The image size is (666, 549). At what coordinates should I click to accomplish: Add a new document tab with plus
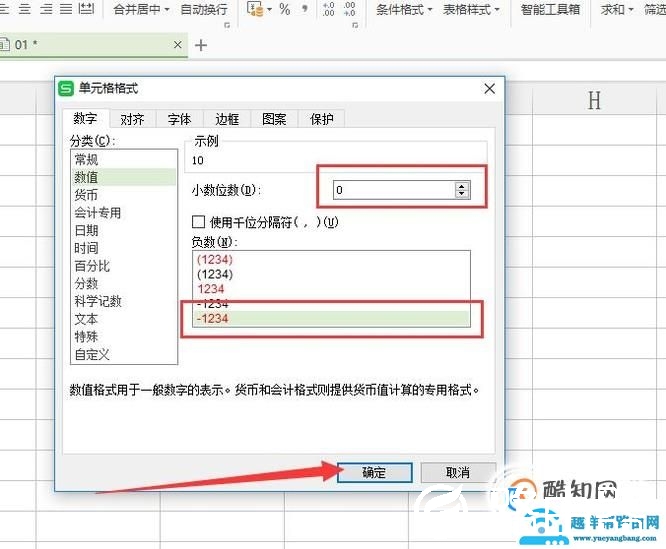(x=200, y=45)
